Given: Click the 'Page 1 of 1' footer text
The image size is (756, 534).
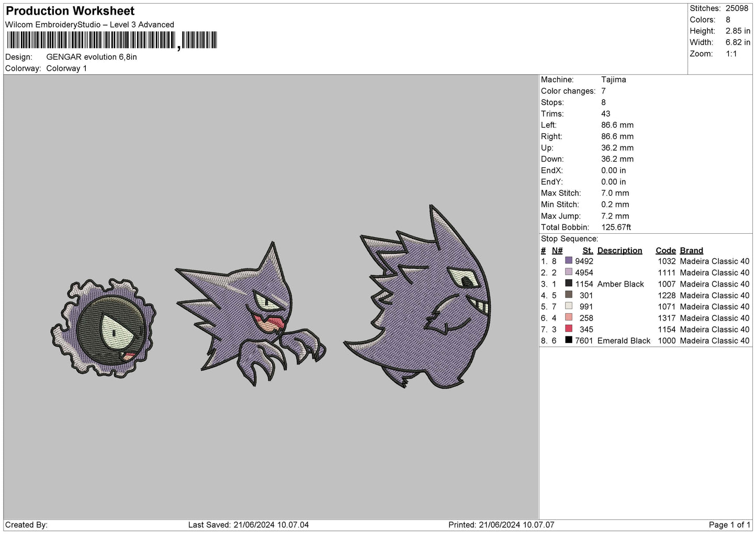Looking at the screenshot, I should (729, 525).
